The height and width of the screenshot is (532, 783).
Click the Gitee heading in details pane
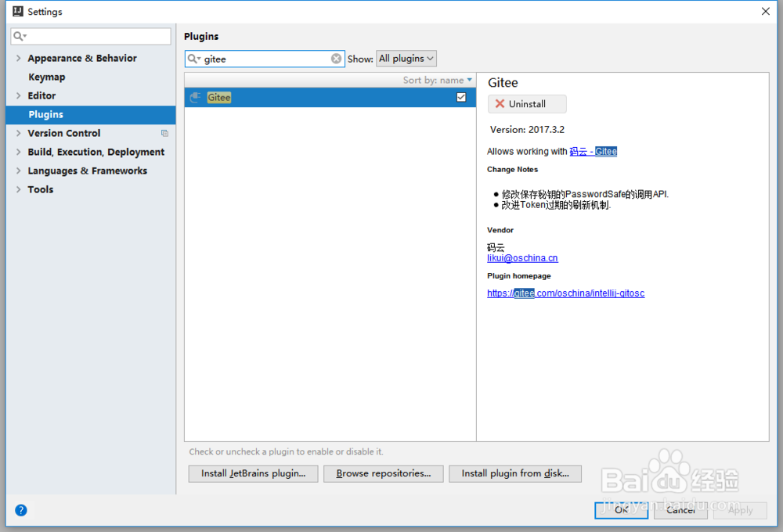503,83
